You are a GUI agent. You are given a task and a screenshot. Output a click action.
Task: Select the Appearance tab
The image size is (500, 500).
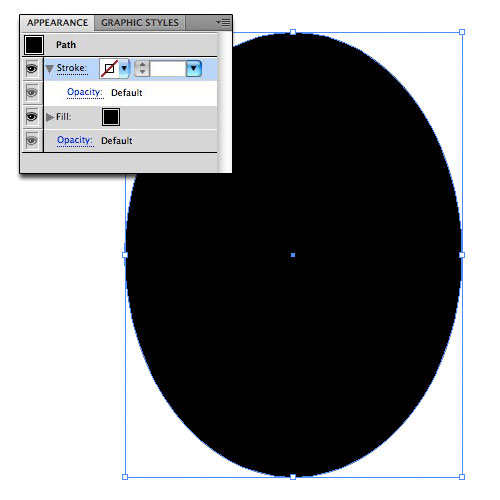coord(58,23)
